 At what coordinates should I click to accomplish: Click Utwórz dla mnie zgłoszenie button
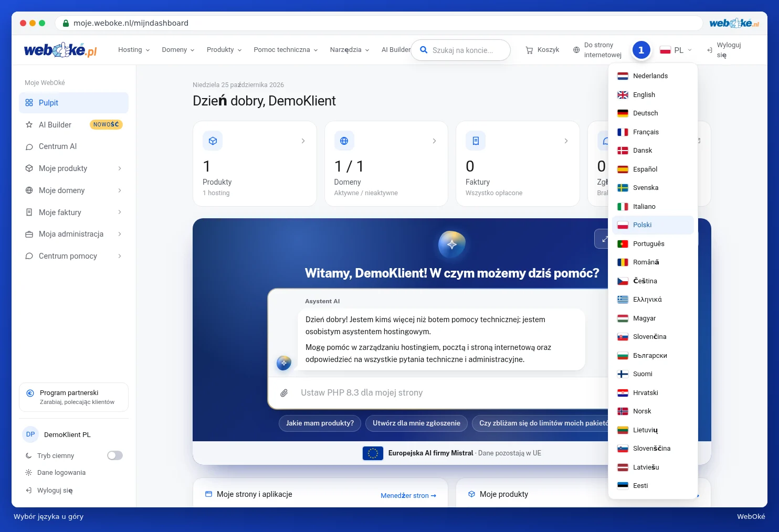pos(416,423)
